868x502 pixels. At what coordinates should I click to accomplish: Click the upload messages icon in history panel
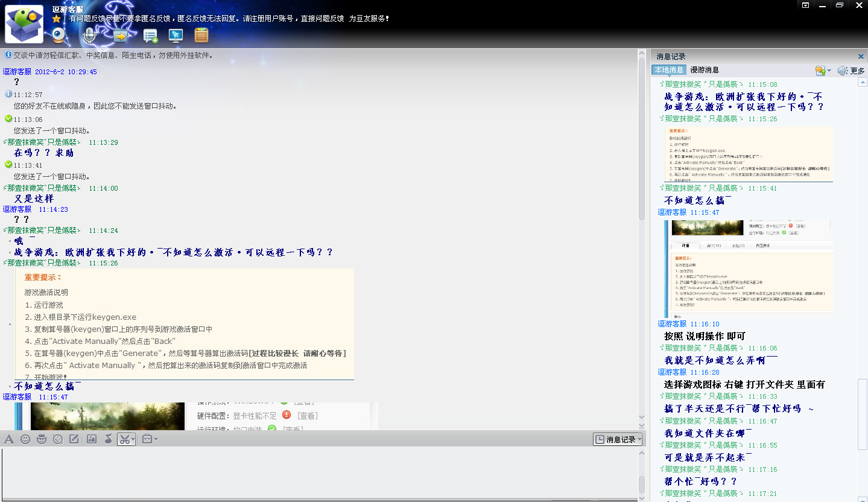[820, 71]
